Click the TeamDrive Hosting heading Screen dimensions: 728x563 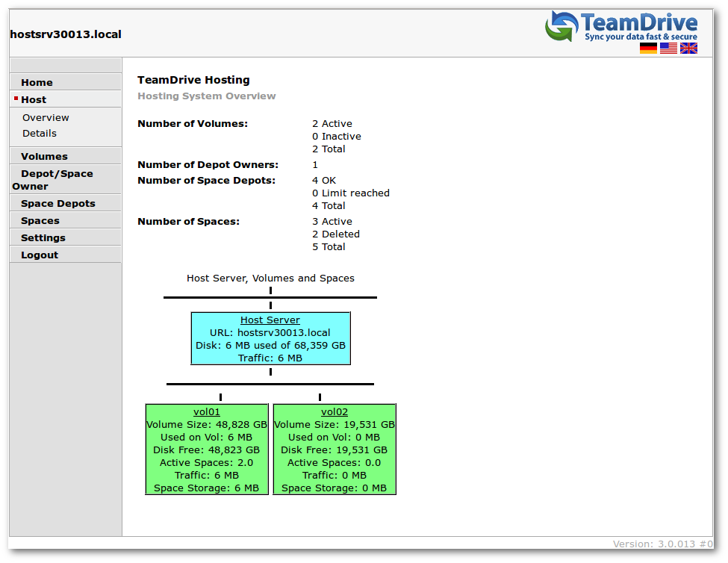(x=193, y=80)
